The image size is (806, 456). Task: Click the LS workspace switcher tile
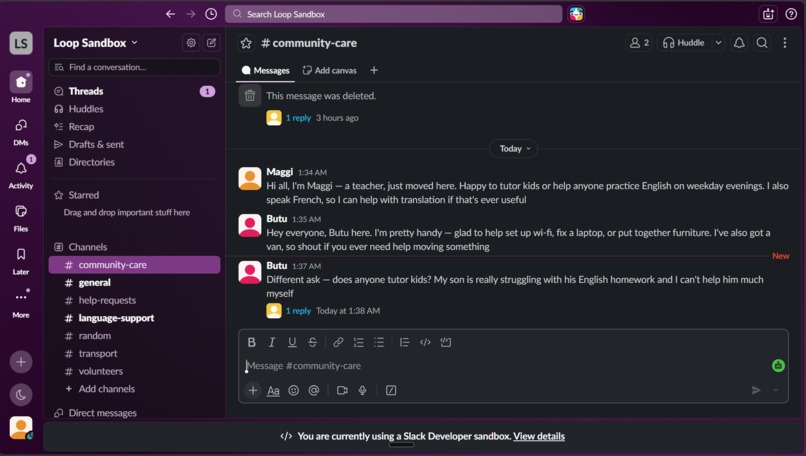pyautogui.click(x=21, y=43)
